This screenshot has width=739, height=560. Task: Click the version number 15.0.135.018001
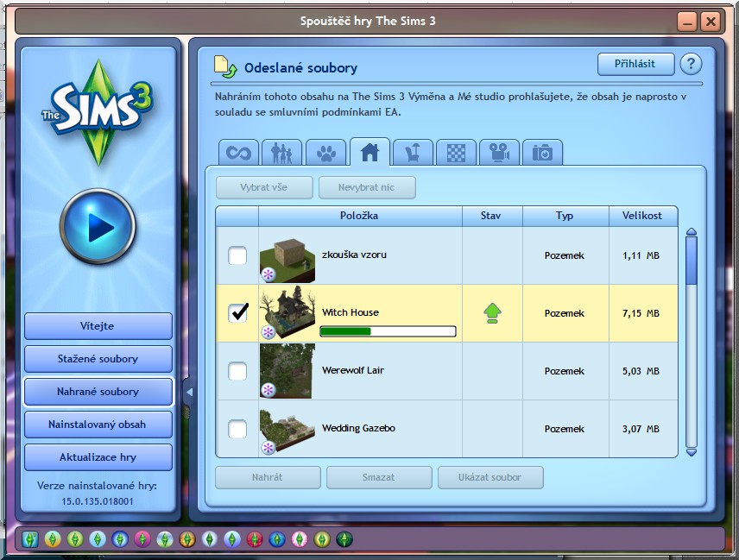[x=98, y=501]
